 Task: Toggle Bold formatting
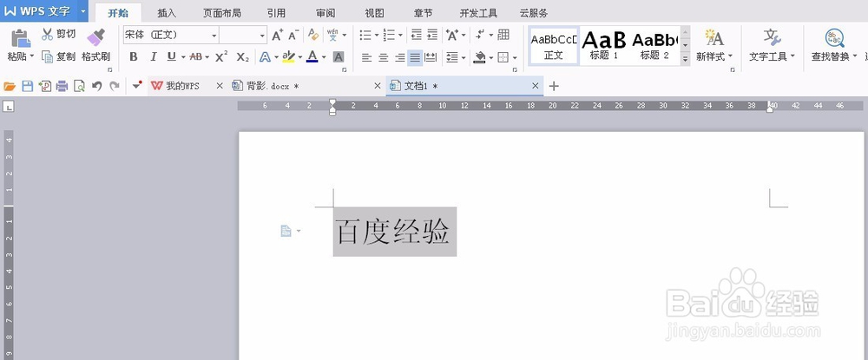(134, 56)
